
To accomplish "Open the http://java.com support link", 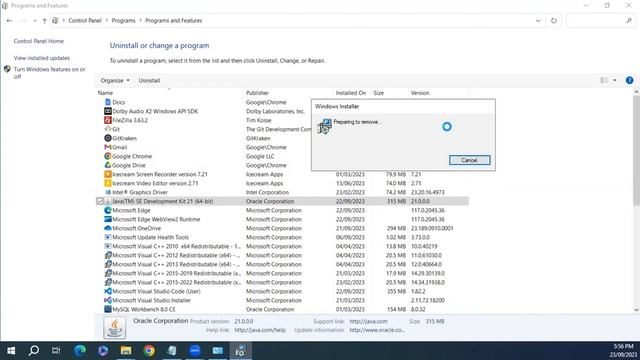I will pyautogui.click(x=368, y=321).
